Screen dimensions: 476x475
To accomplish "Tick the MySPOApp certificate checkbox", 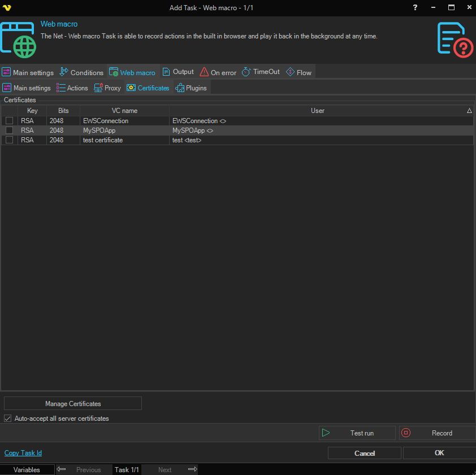I will pos(10,130).
